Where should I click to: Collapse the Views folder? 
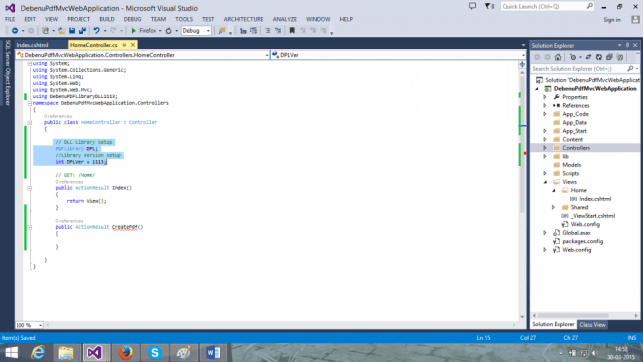click(545, 182)
